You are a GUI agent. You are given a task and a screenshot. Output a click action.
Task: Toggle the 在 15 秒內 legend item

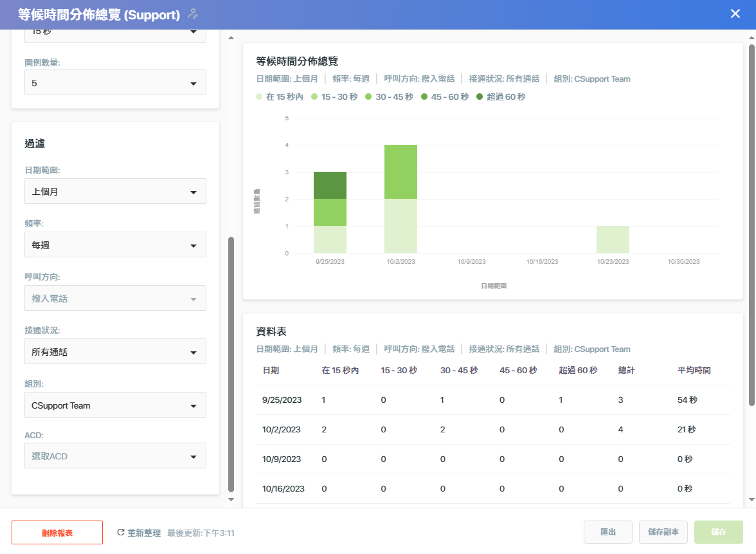[280, 97]
